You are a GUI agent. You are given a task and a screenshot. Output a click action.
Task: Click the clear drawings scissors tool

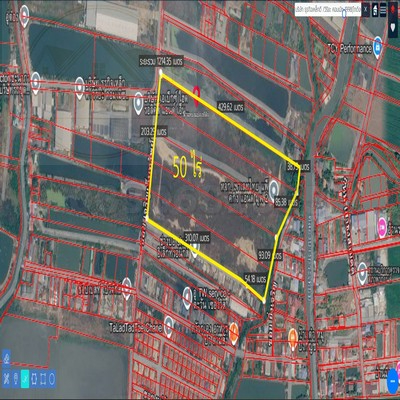tap(6, 379)
